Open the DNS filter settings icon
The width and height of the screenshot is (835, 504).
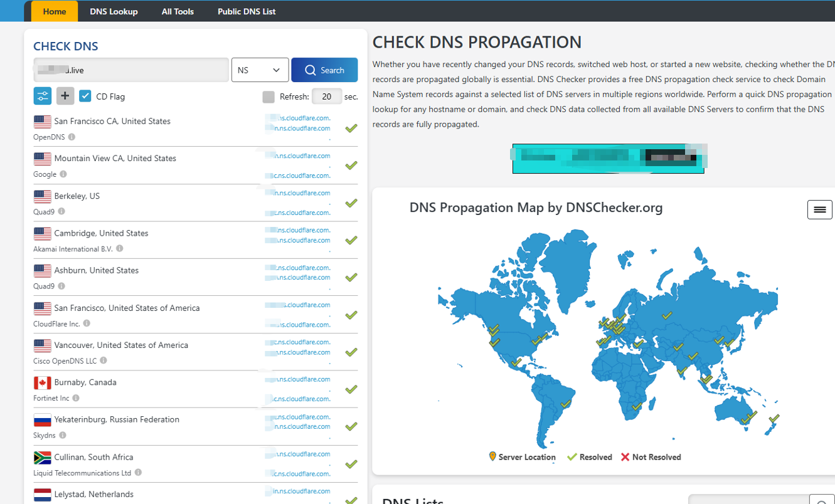pyautogui.click(x=43, y=96)
